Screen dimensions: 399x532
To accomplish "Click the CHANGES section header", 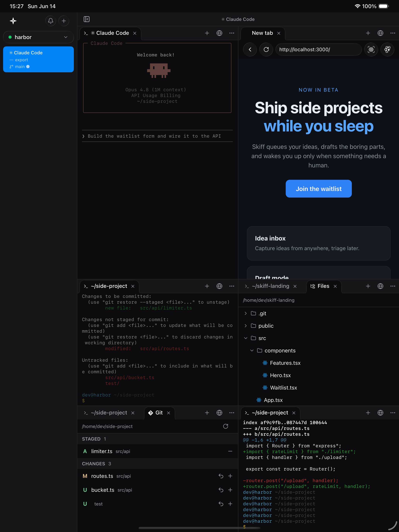I will coord(158,464).
